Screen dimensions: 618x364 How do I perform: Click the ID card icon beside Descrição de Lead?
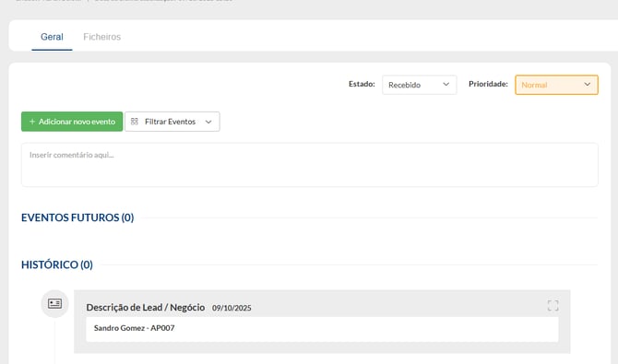(54, 303)
